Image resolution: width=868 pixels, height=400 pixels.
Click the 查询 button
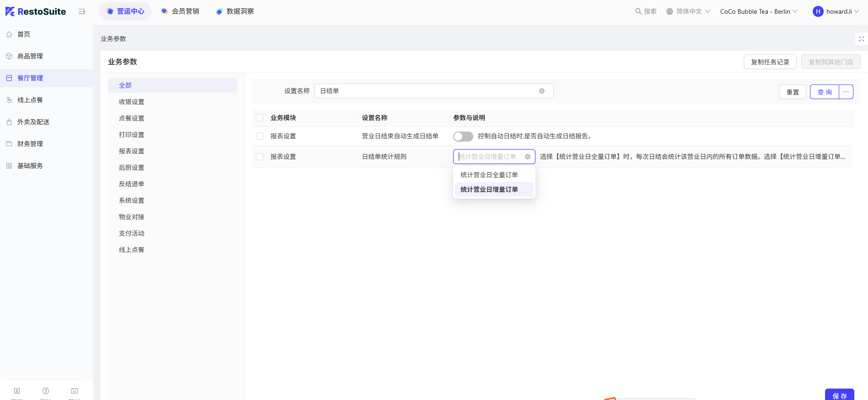[825, 92]
